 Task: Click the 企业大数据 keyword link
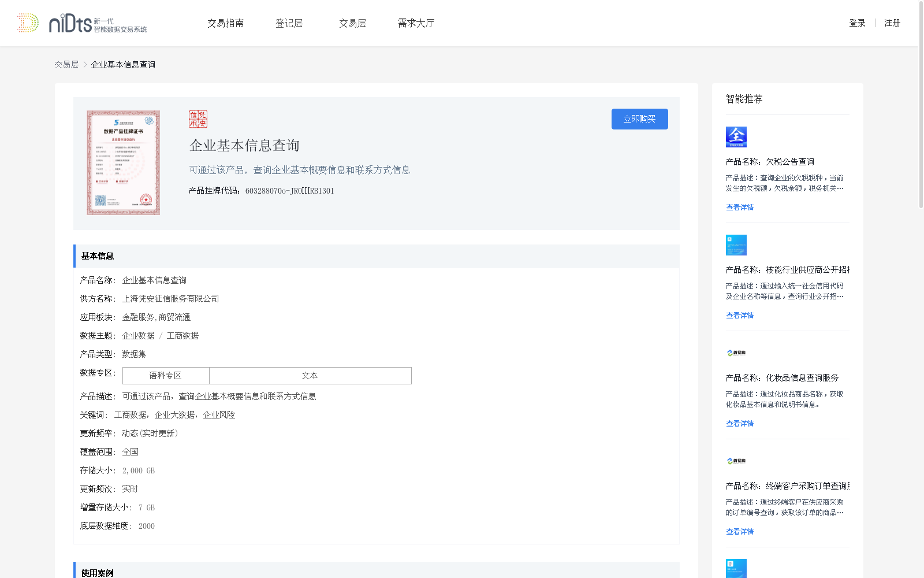click(175, 415)
